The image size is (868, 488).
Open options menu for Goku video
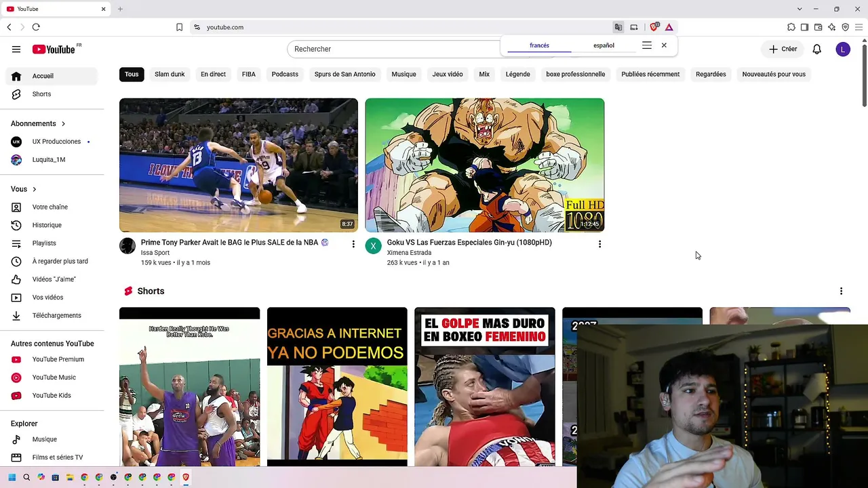tap(599, 244)
